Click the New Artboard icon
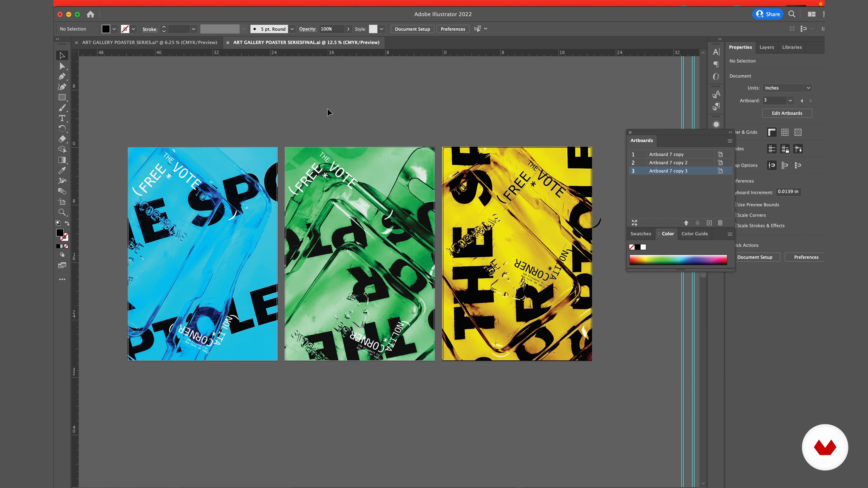 click(x=709, y=223)
